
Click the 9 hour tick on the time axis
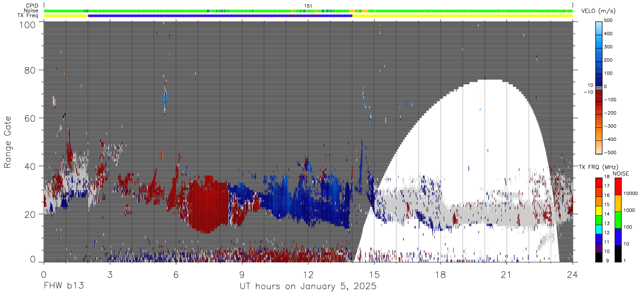tap(242, 274)
